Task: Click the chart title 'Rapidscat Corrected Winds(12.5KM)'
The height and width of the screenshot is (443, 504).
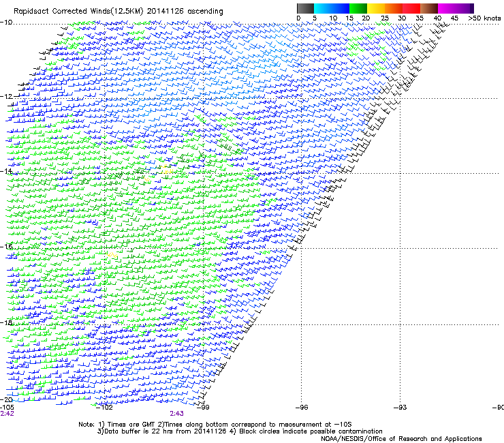Action: point(78,11)
